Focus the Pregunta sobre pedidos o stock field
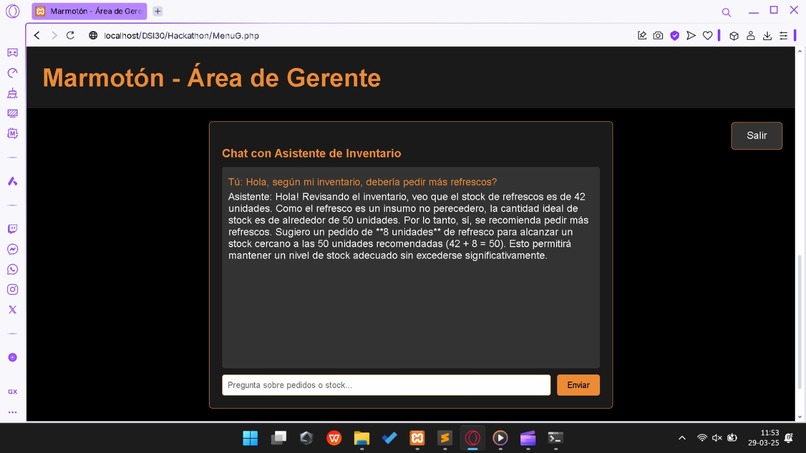 coord(386,385)
